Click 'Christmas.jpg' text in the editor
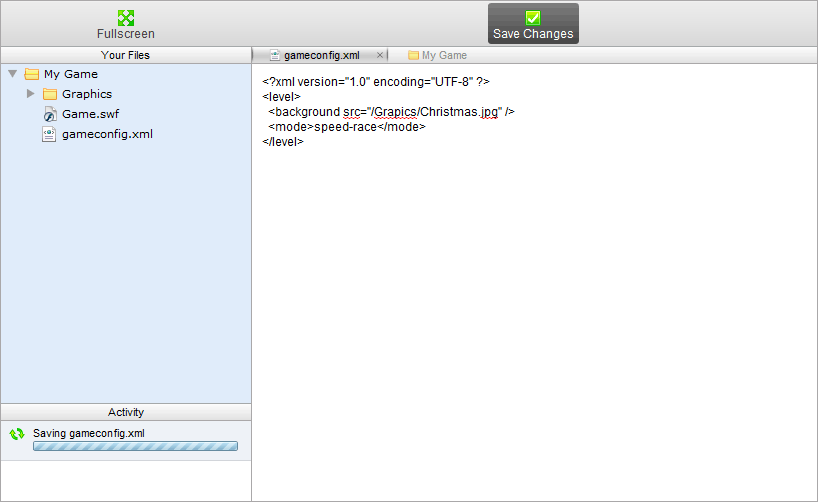The image size is (818, 502). point(459,112)
